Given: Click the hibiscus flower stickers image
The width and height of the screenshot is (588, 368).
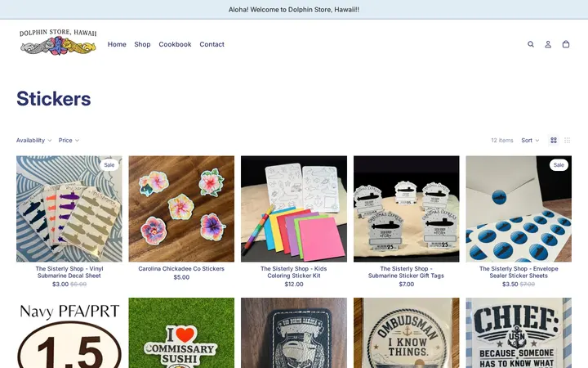Looking at the screenshot, I should point(181,209).
